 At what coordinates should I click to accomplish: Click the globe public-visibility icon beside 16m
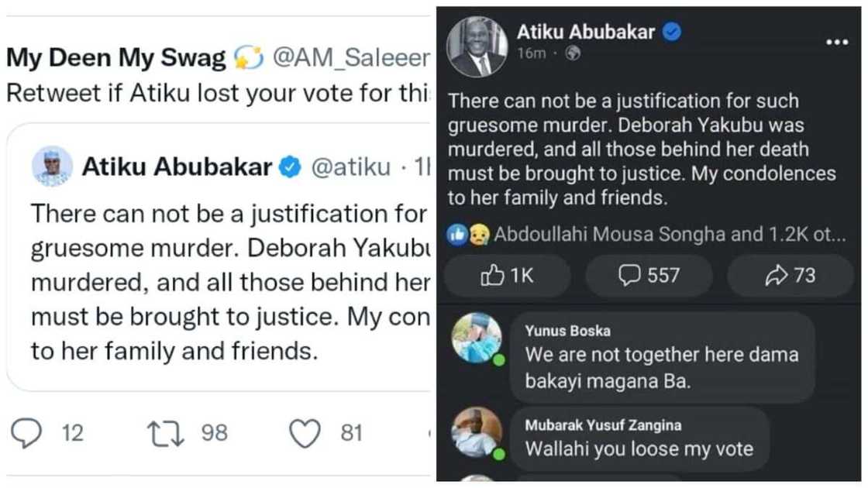[573, 53]
